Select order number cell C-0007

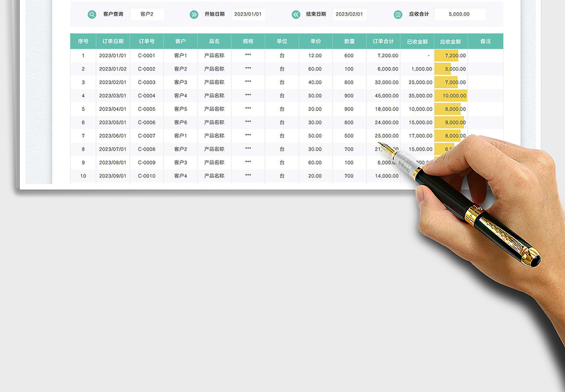[147, 136]
